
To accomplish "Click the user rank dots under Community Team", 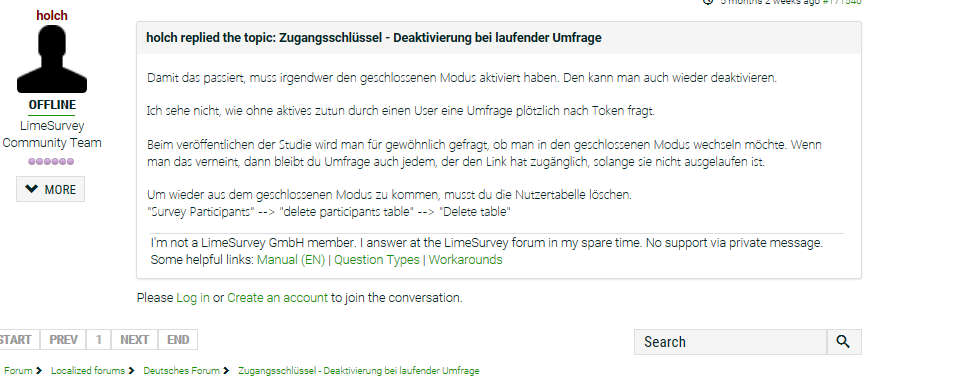I will 52,161.
